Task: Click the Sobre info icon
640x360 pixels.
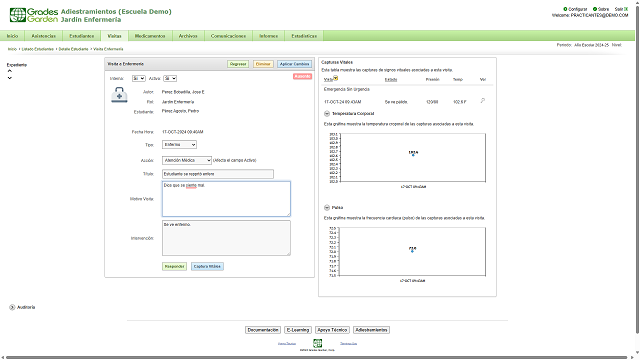Action: pos(595,9)
